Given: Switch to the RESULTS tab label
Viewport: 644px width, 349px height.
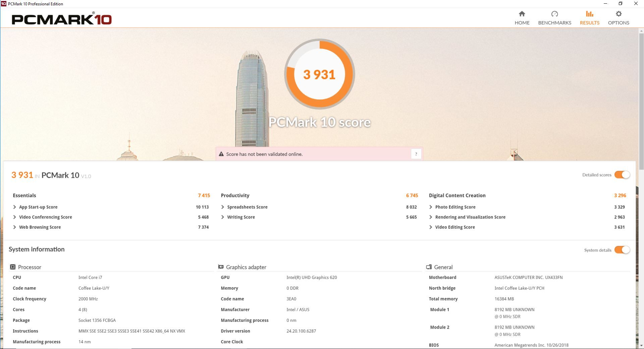Looking at the screenshot, I should [x=589, y=23].
